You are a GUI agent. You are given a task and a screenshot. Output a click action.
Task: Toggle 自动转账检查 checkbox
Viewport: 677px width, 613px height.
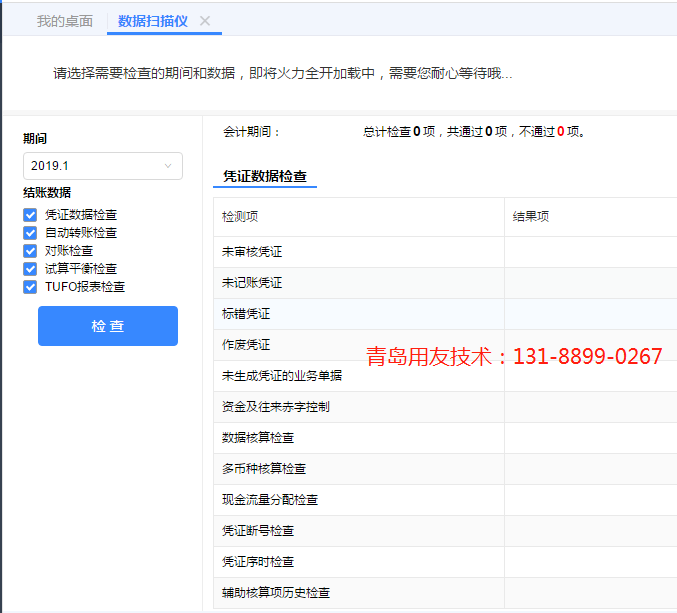(x=30, y=233)
